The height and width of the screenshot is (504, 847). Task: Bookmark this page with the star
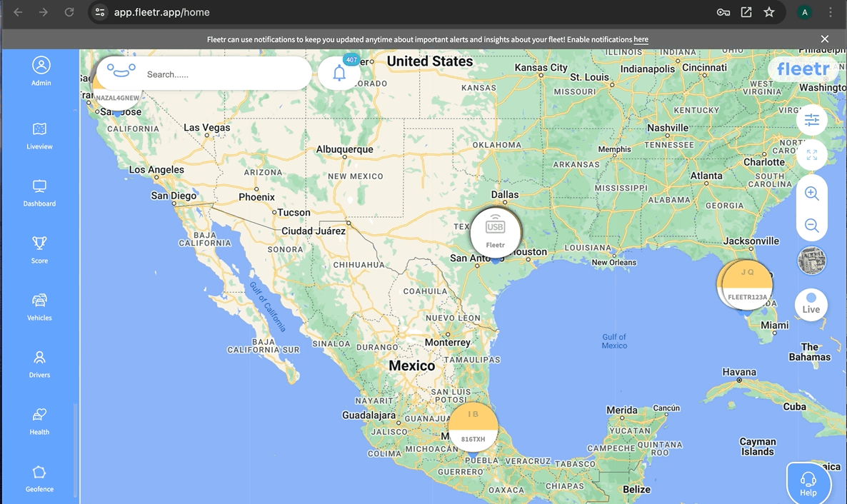click(769, 12)
